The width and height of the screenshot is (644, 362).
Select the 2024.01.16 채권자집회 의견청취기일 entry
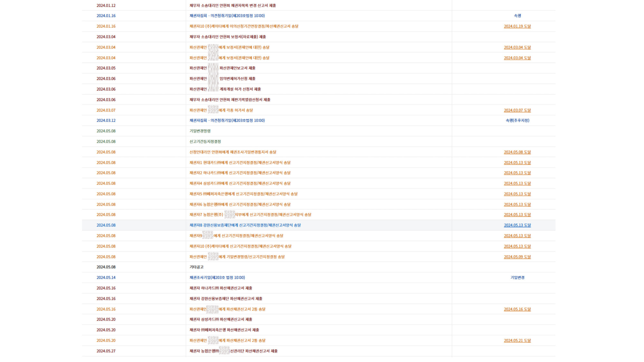click(227, 16)
